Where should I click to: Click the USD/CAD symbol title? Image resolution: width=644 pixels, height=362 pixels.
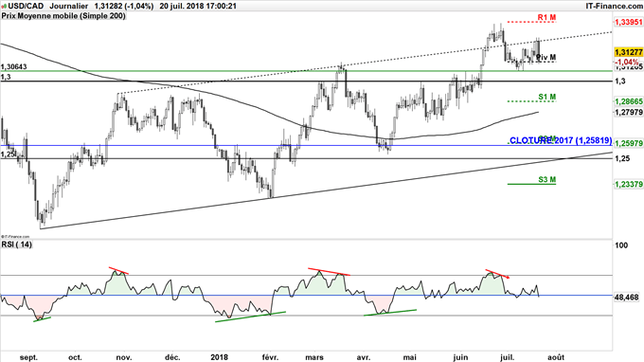pyautogui.click(x=26, y=6)
